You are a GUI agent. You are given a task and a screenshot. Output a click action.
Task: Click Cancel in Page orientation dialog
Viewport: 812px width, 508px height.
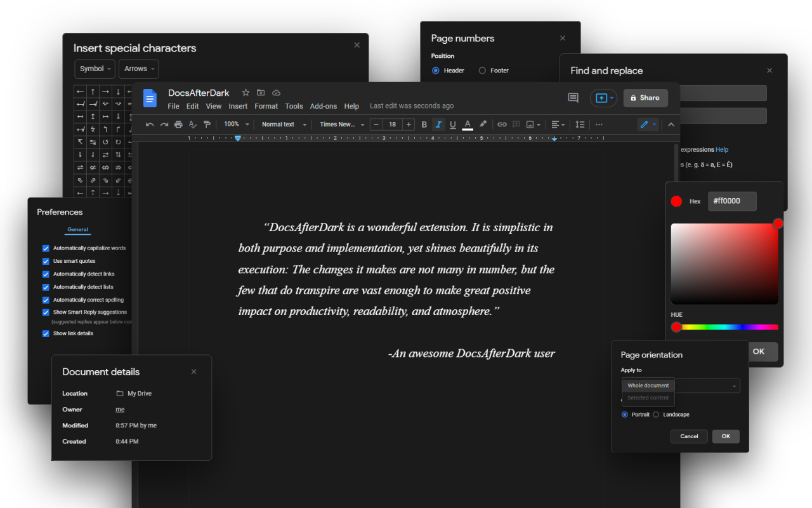pyautogui.click(x=689, y=436)
